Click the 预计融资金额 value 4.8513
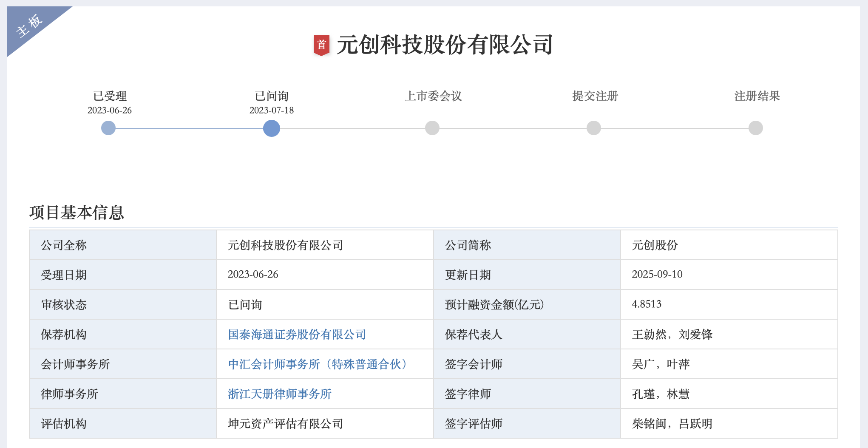Screen dimensions: 868x448 click(647, 304)
